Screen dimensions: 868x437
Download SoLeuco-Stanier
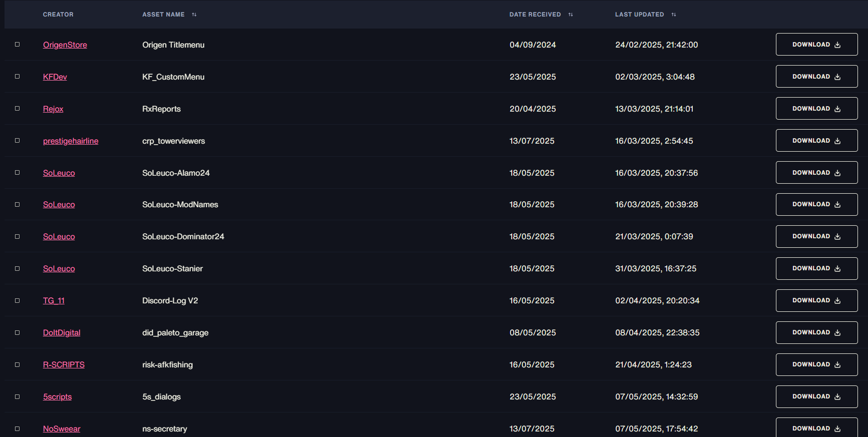(816, 268)
